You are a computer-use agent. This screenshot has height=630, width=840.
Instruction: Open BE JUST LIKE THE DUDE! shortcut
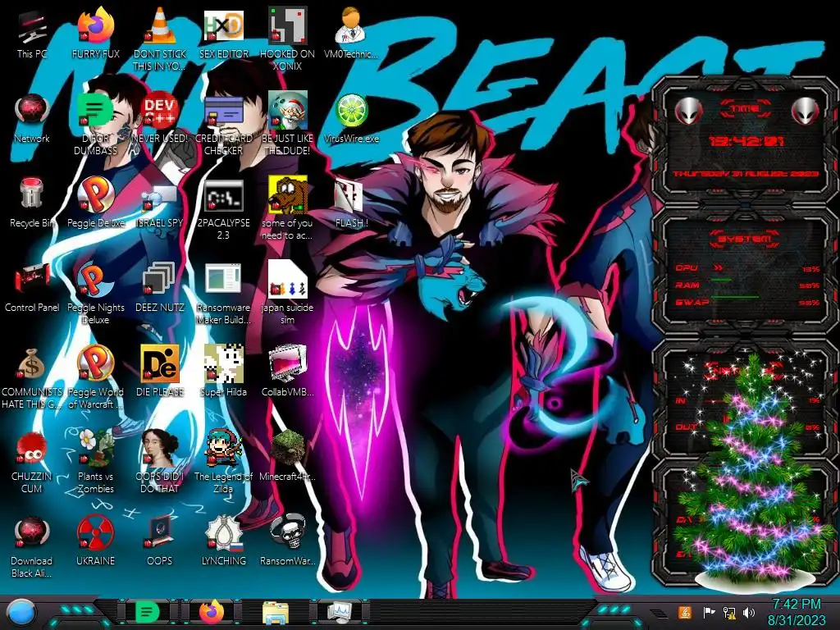(288, 124)
